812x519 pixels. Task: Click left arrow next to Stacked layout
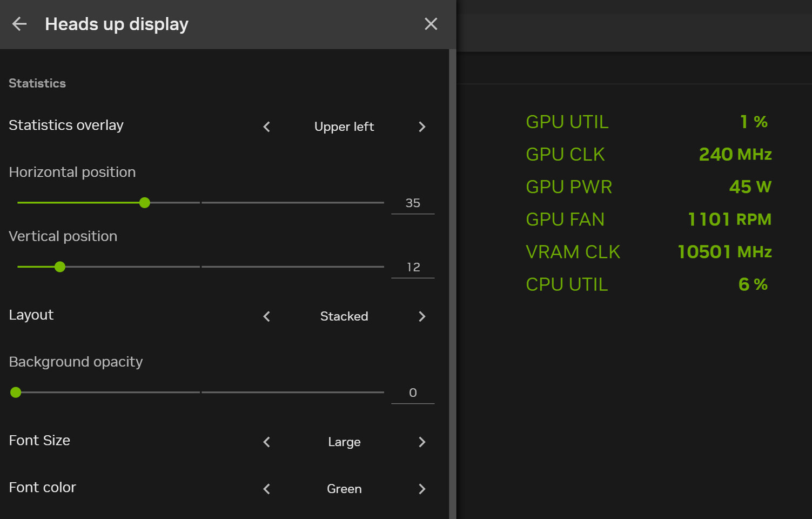[266, 316]
